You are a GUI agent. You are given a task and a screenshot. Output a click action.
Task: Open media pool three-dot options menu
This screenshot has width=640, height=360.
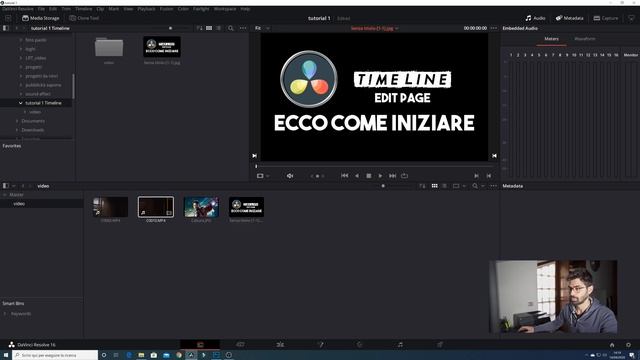pyautogui.click(x=493, y=186)
